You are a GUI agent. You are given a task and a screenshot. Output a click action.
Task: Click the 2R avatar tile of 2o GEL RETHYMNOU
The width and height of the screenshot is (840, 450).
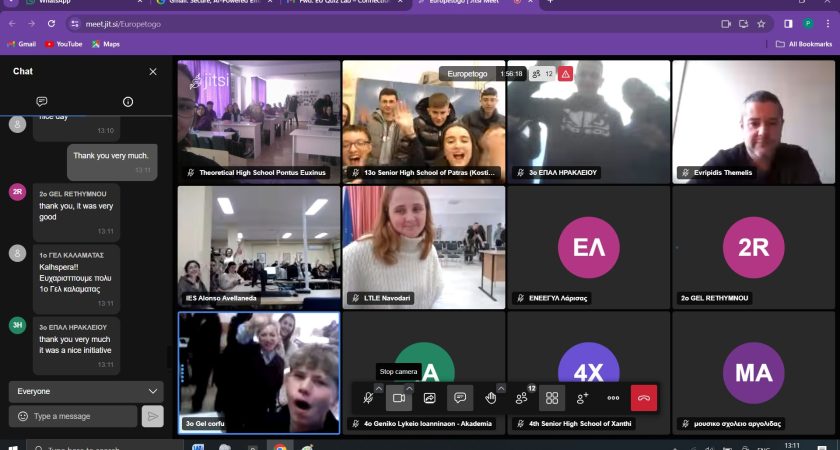754,248
